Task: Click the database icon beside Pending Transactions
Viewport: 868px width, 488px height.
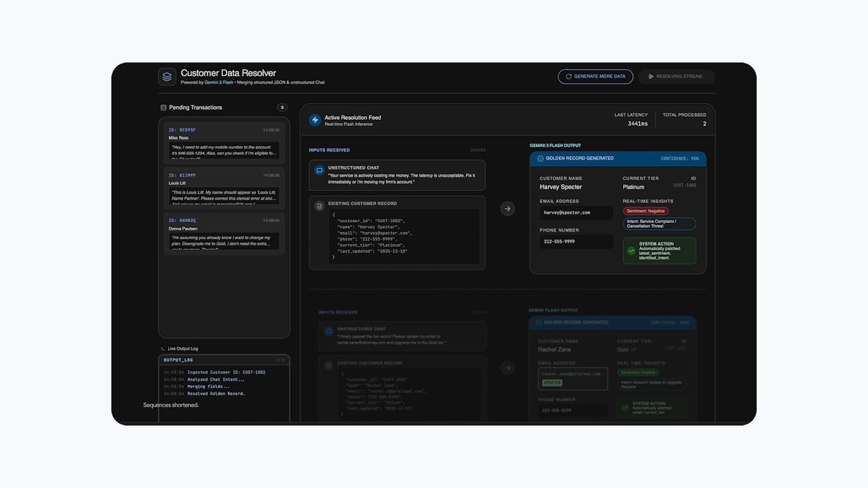Action: click(x=163, y=108)
